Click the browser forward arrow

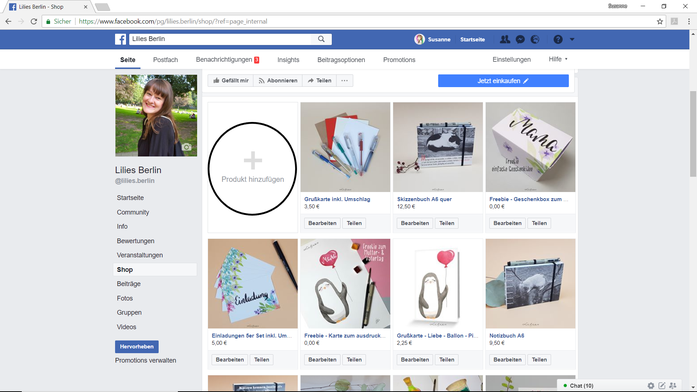tap(21, 21)
